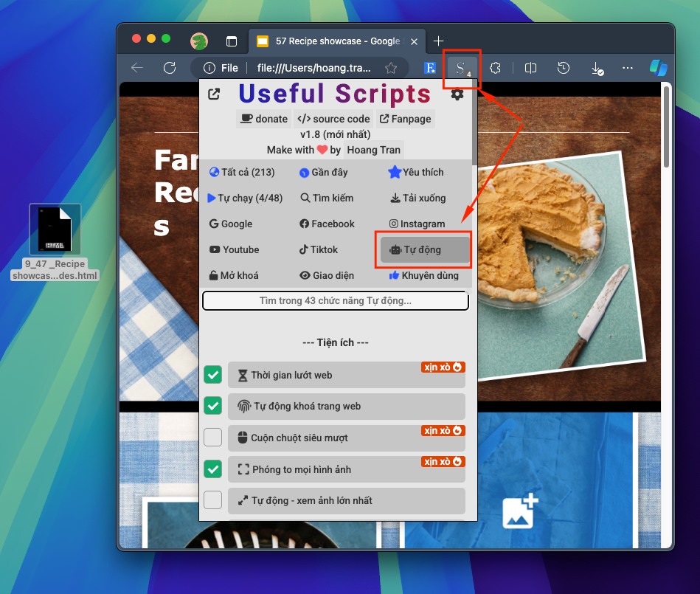Open the source code link
The width and height of the screenshot is (700, 594).
334,119
